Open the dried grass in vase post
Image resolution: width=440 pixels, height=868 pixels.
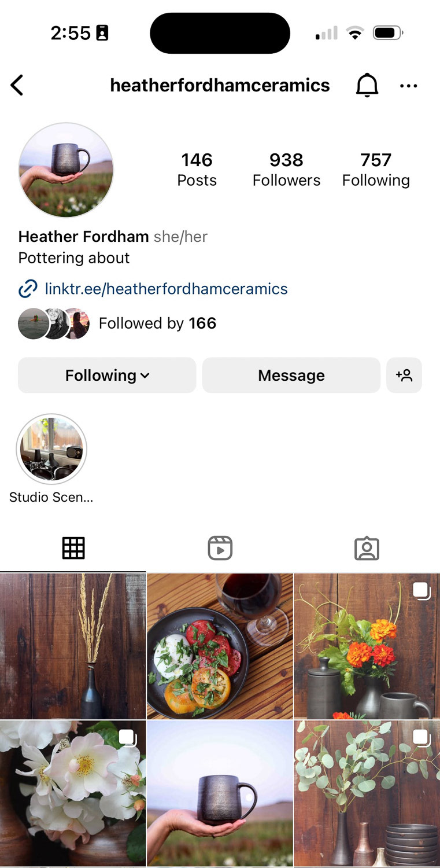(x=73, y=646)
